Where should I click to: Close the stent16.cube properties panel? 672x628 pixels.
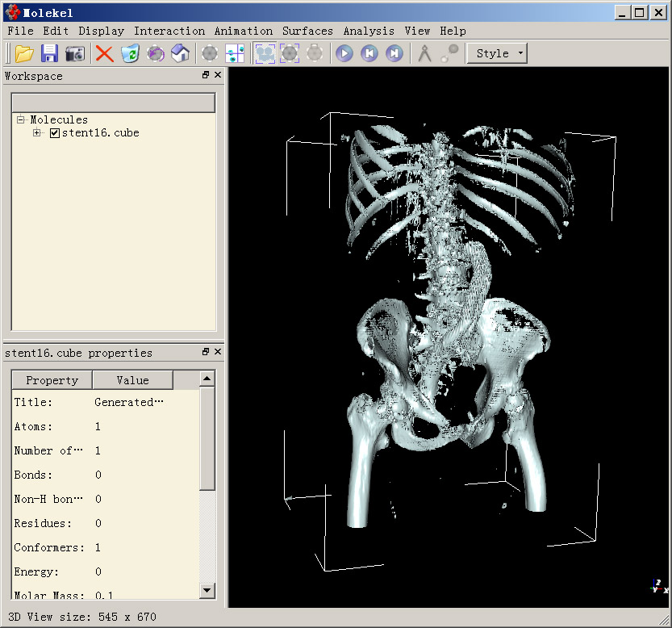click(x=218, y=352)
